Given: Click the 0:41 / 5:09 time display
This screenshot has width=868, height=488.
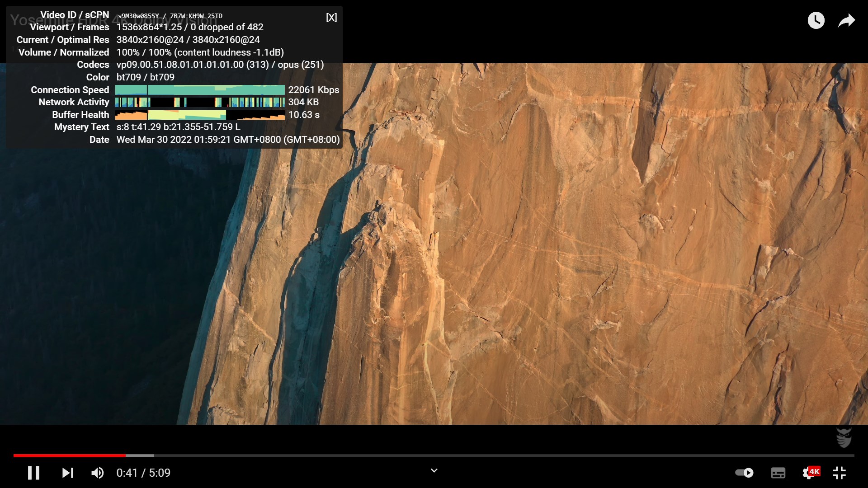Looking at the screenshot, I should 143,473.
